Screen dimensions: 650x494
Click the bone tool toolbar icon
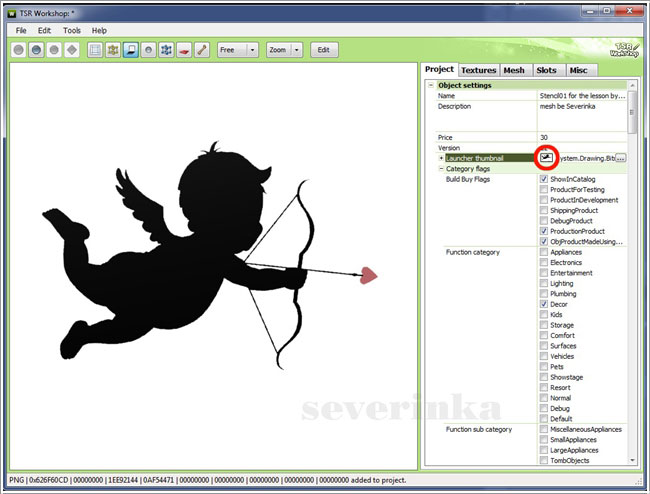202,49
